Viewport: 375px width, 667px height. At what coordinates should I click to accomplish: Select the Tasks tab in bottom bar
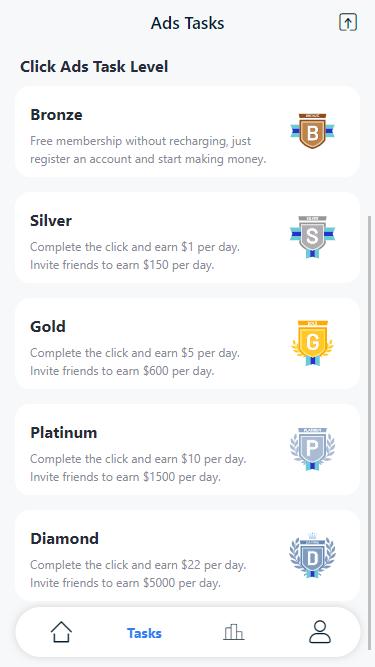click(144, 633)
